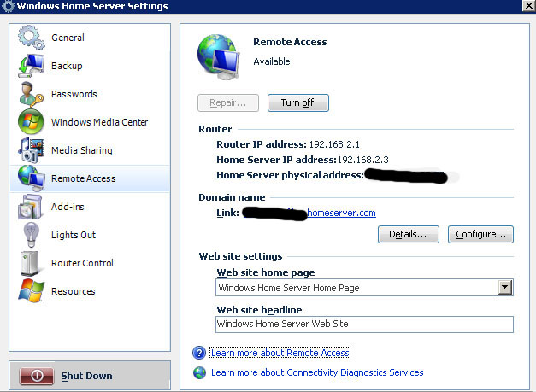This screenshot has height=392, width=536.
Task: Click the Passwords user-key icon
Action: point(31,94)
